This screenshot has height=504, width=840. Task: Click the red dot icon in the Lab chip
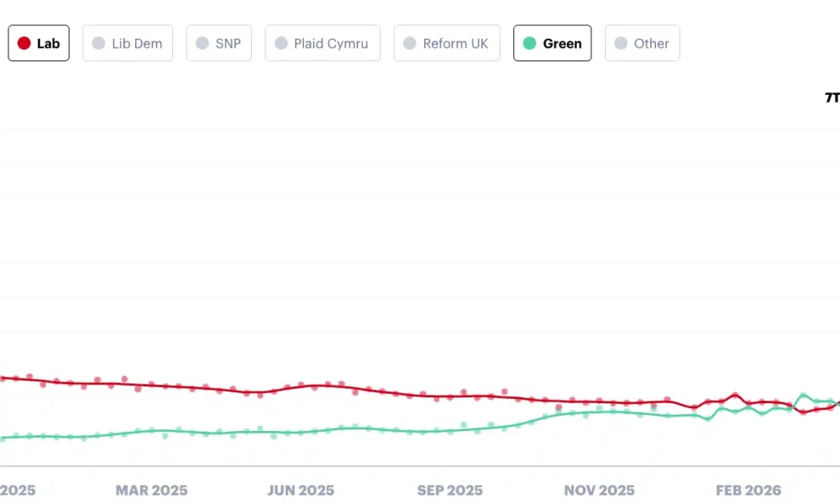pyautogui.click(x=24, y=43)
